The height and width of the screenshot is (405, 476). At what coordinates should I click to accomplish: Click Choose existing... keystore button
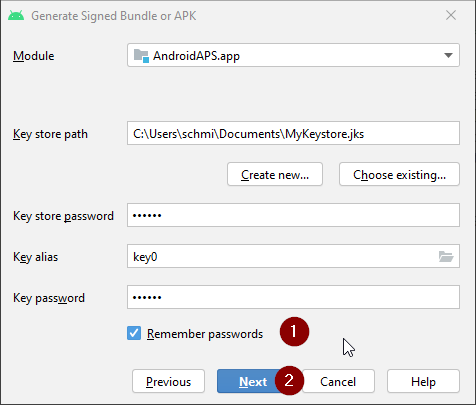pyautogui.click(x=399, y=174)
